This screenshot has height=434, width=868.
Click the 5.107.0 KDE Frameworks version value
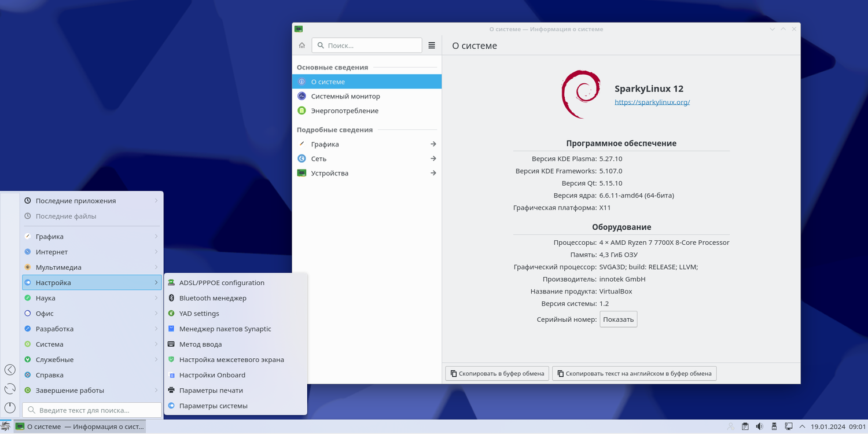[611, 171]
